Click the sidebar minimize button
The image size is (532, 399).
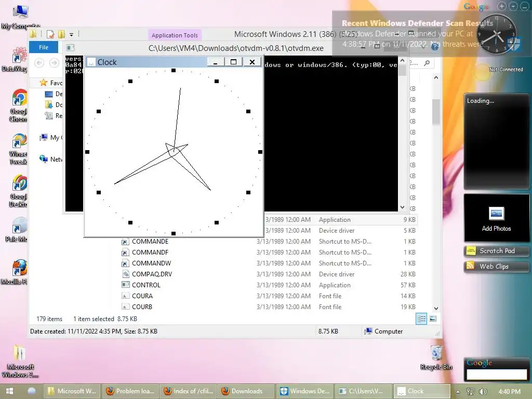pyautogui.click(x=525, y=6)
